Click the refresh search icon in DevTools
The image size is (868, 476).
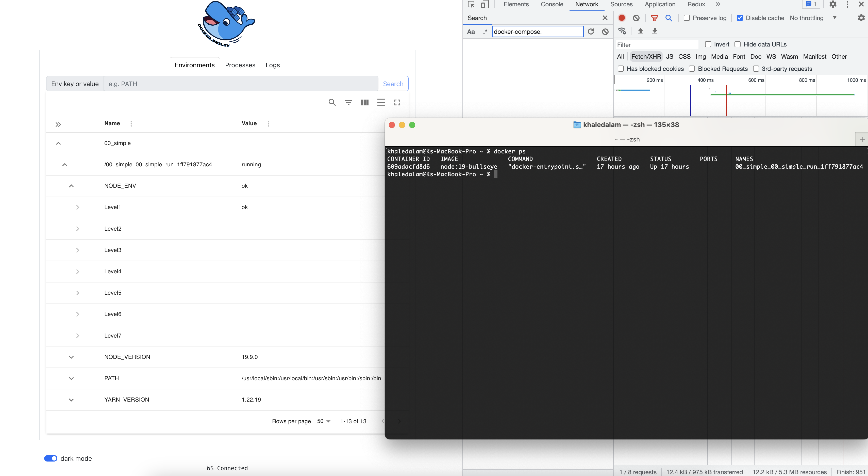[x=591, y=32]
